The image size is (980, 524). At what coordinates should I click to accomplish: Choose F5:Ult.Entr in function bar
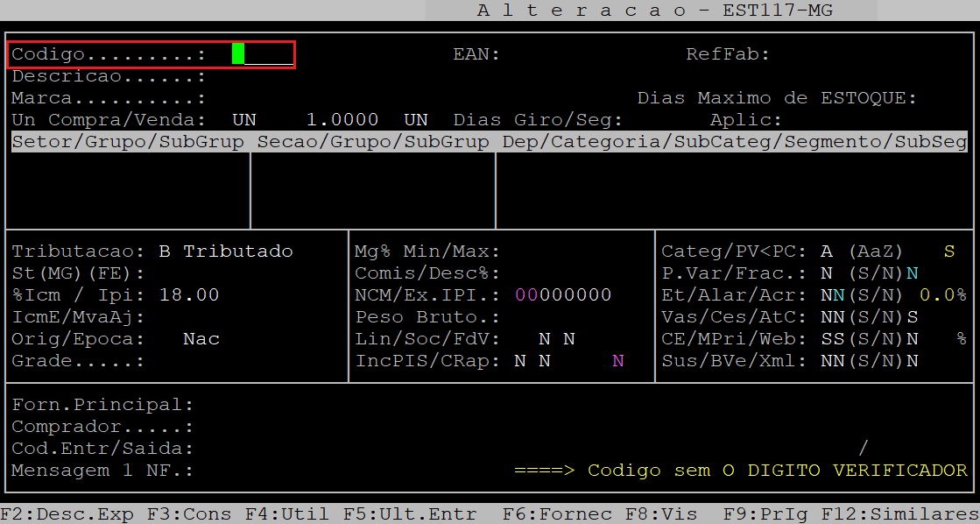pos(409,514)
